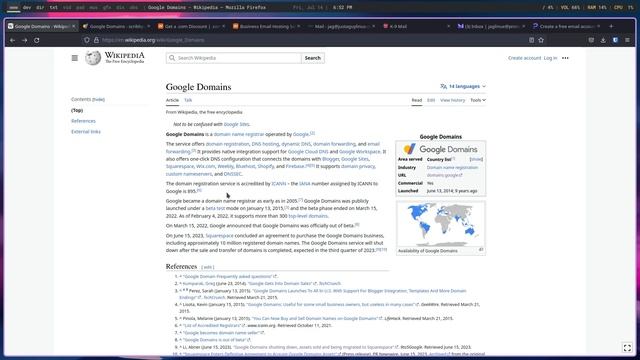Viewport: 640px width, 360px height.
Task: Open the domain name registrar link
Action: coord(239,134)
